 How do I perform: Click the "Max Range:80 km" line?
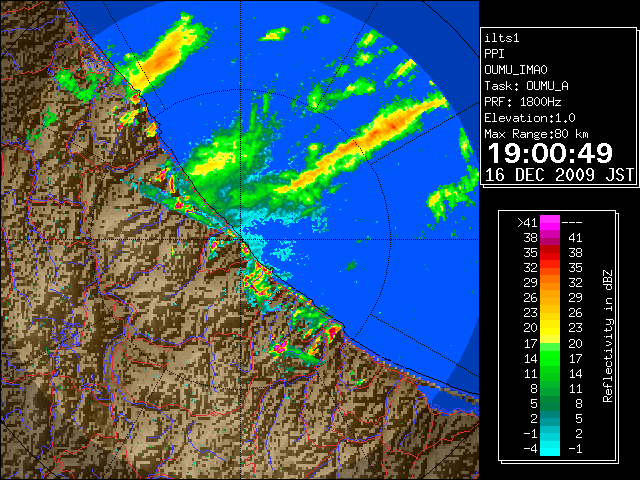[x=536, y=134]
